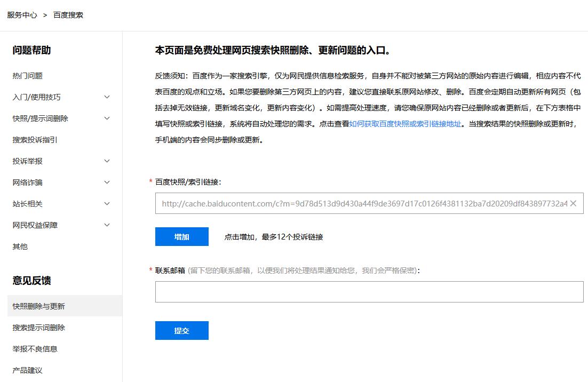
Task: Go to 服务中心 breadcrumb link
Action: (22, 15)
